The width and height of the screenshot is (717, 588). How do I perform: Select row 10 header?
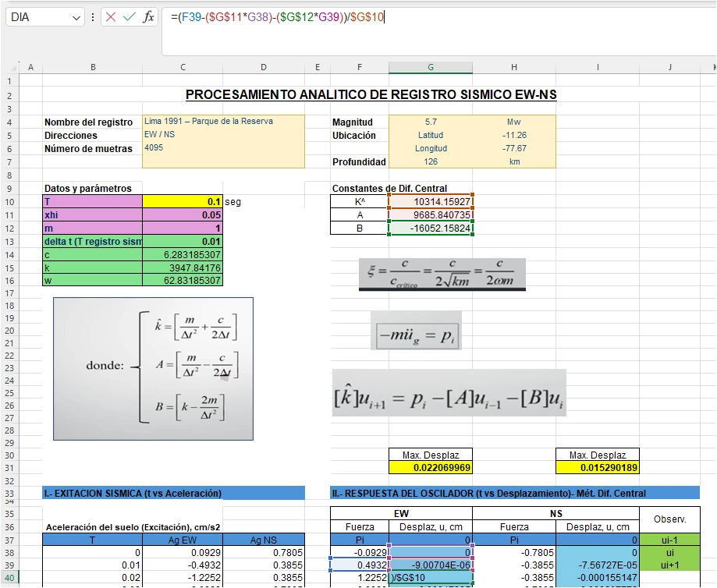tap(9, 202)
